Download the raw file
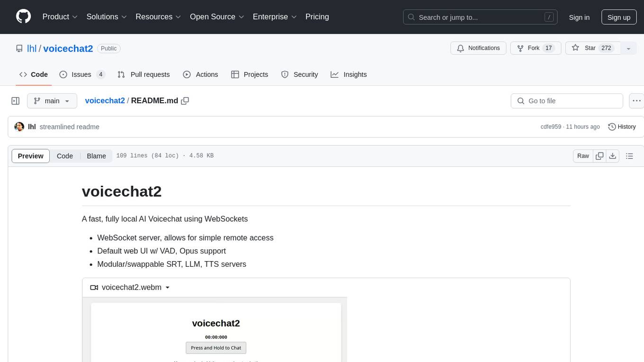This screenshot has height=362, width=644. (613, 156)
